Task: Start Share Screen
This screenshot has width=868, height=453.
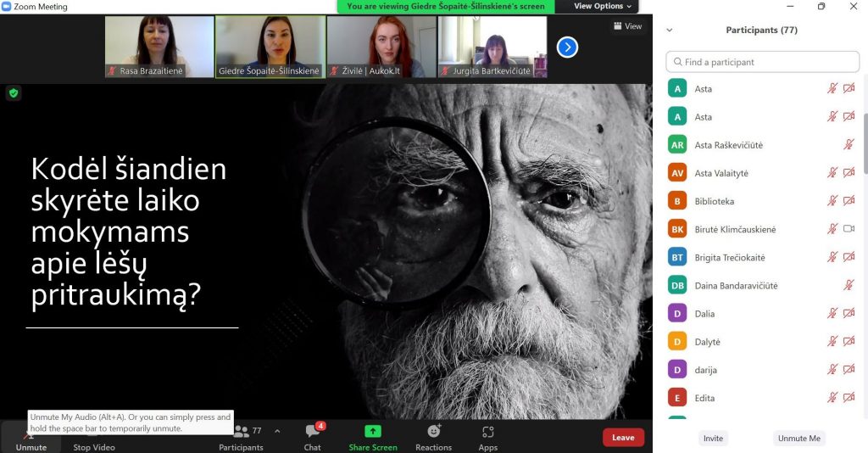Action: pos(373,438)
